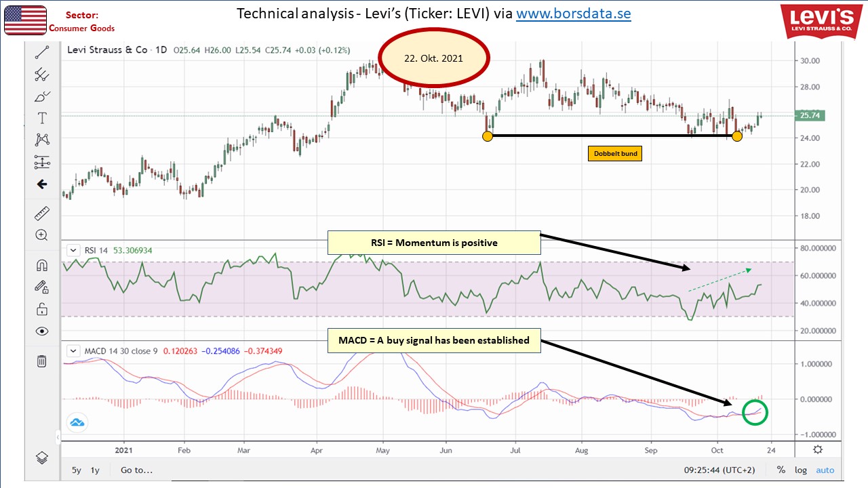This screenshot has height=488, width=868.
Task: Select the pattern drawing tool
Action: pyautogui.click(x=42, y=140)
